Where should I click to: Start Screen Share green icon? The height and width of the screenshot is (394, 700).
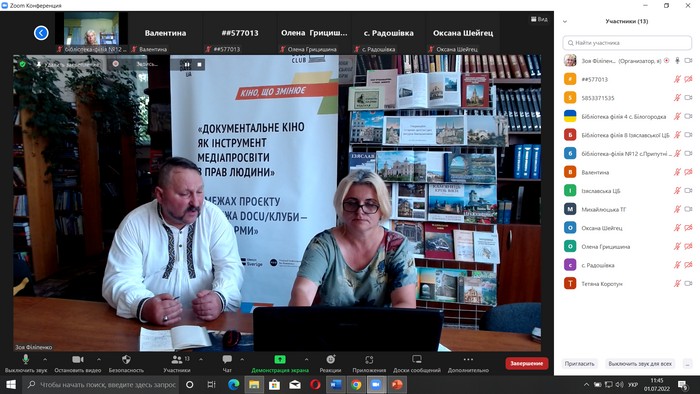coord(280,360)
